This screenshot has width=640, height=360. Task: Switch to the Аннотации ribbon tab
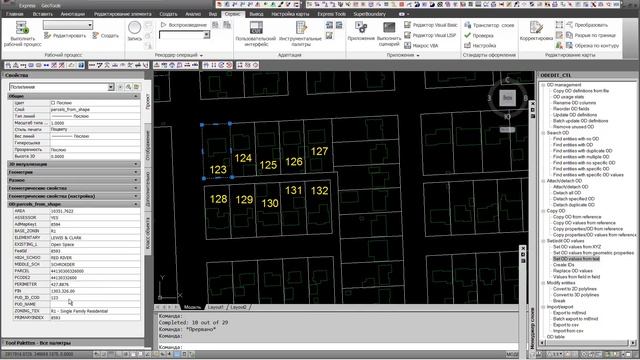[73, 14]
